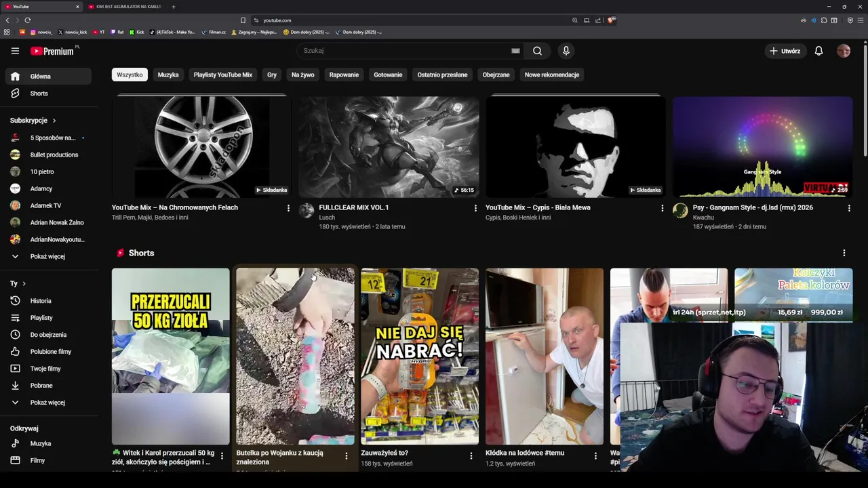
Task: Click the search magnifier button
Action: pos(537,51)
